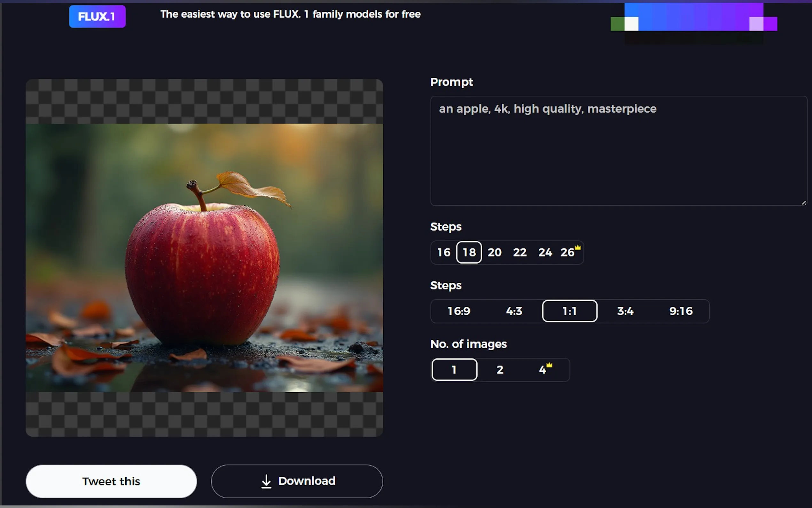This screenshot has height=508, width=812.
Task: Choose the 9:16 portrait ratio
Action: (x=681, y=311)
